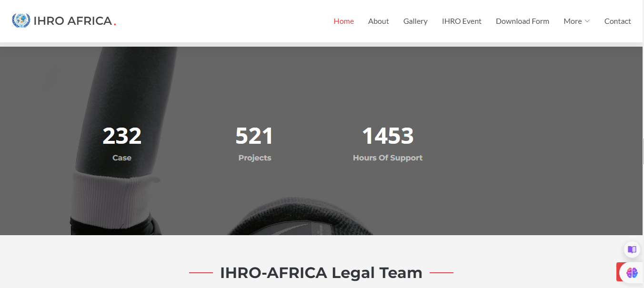644x288 pixels.
Task: Click the white circle around the book icon
Action: coord(632,249)
